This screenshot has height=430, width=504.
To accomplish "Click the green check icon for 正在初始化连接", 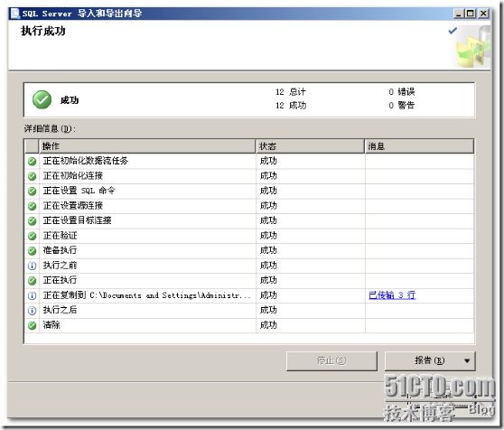I will [32, 176].
